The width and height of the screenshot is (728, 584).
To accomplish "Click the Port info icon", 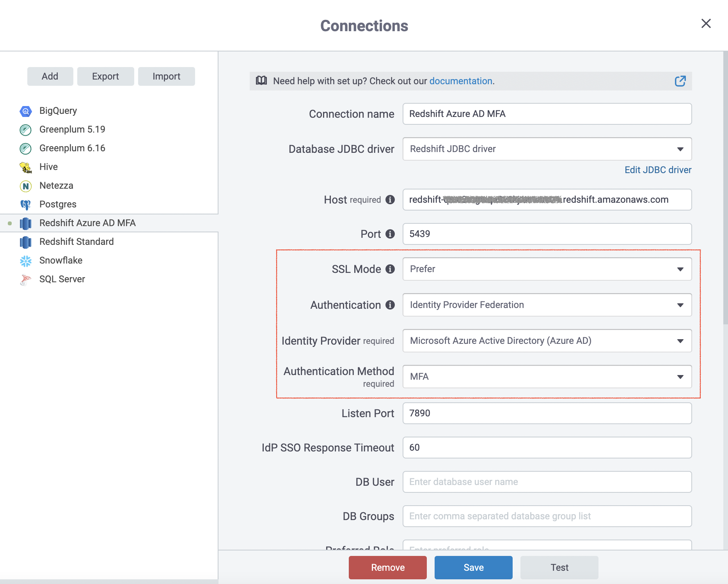I will click(x=390, y=234).
